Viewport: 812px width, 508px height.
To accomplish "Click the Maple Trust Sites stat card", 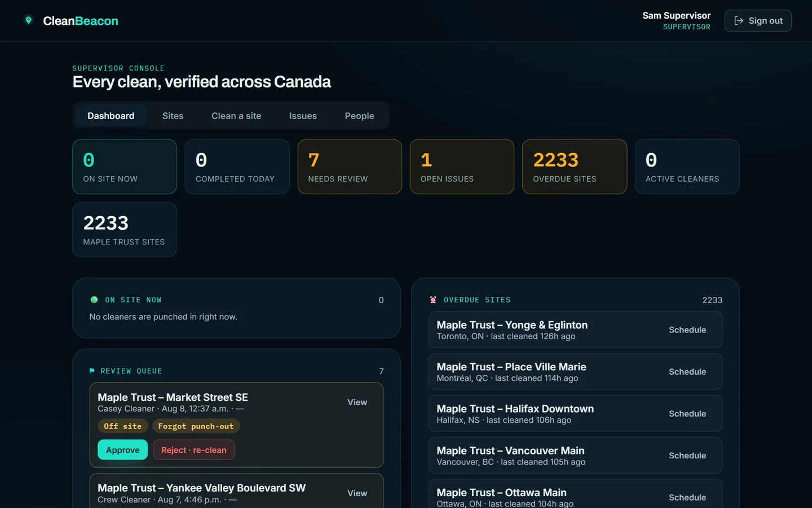I will [x=125, y=230].
